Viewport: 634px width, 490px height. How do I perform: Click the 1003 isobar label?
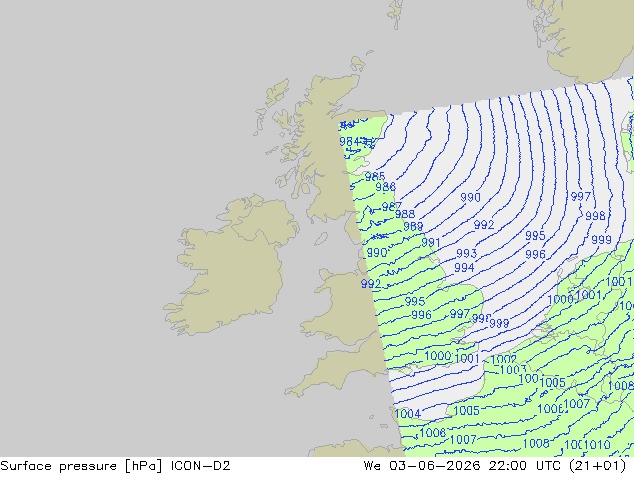[x=513, y=370]
